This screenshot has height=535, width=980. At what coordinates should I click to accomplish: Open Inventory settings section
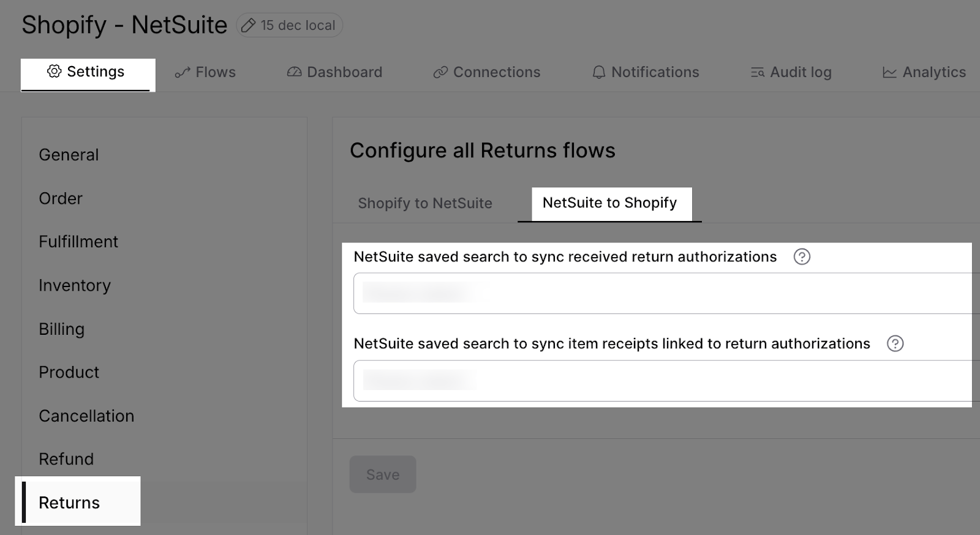[x=75, y=285]
